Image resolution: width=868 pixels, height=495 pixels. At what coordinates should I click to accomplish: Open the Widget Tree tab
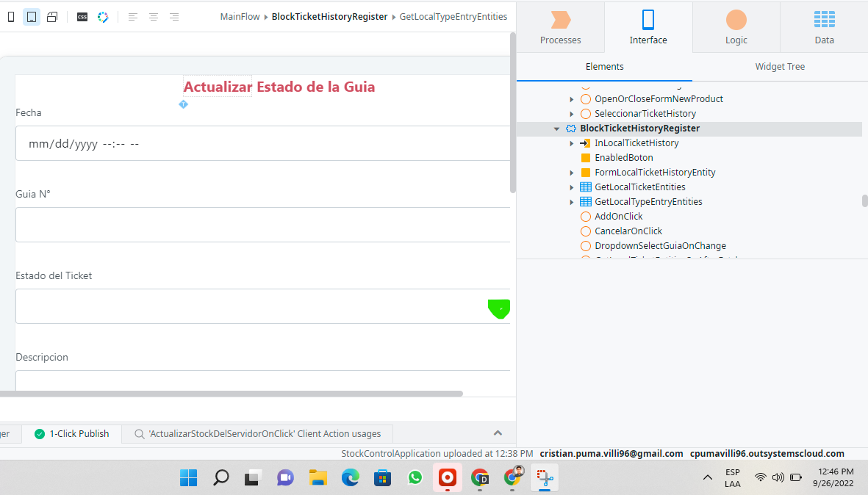point(779,66)
